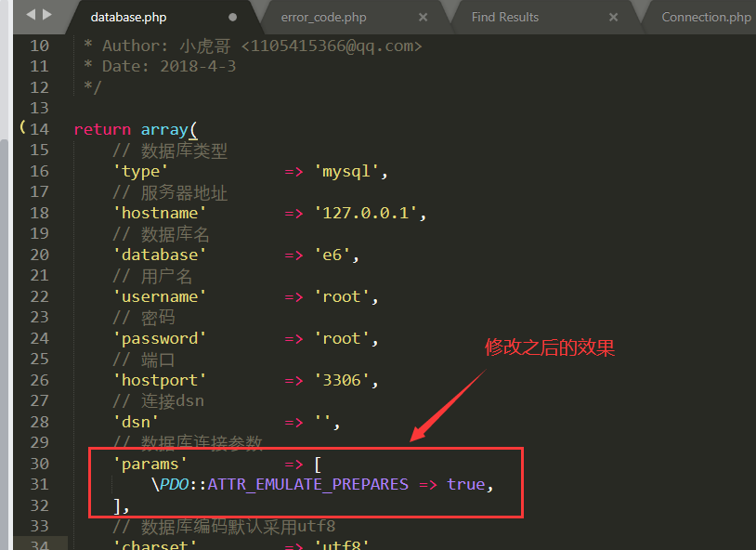Close the error_code.php tab
756x550 pixels.
pos(423,18)
